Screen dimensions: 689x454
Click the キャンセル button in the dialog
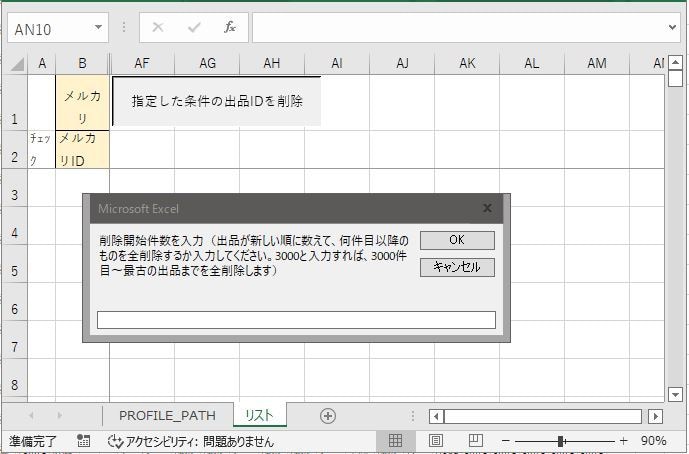click(x=457, y=267)
